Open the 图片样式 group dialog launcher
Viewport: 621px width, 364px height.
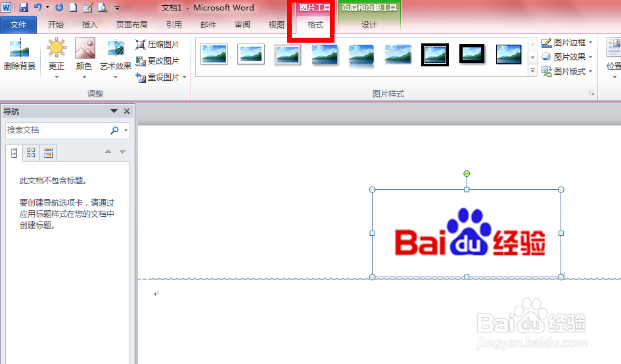point(591,93)
